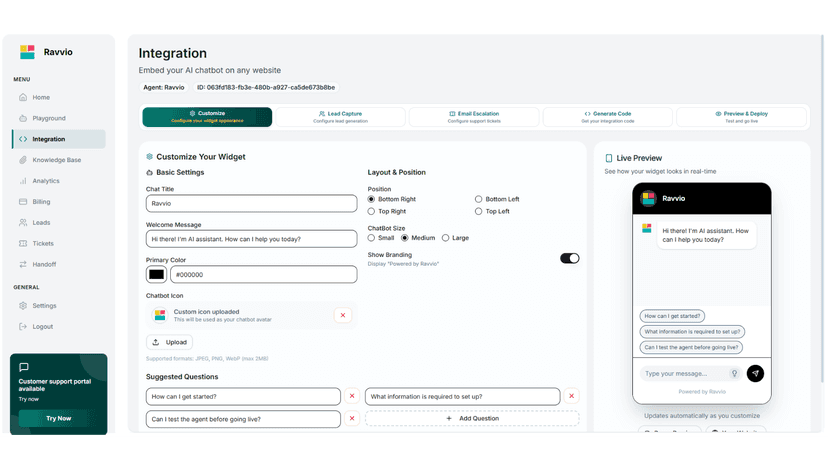Screen dimensions: 828x466
Task: Click the Add Question button
Action: [x=472, y=418]
